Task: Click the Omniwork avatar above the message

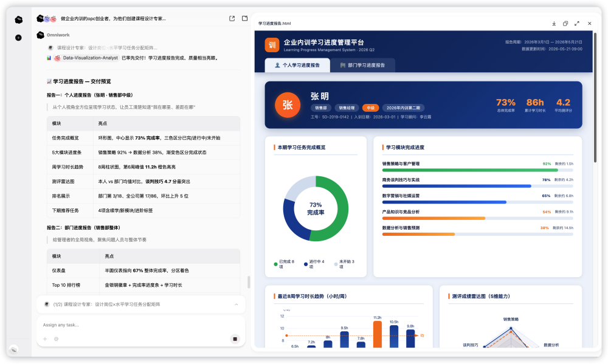Action: 40,35
